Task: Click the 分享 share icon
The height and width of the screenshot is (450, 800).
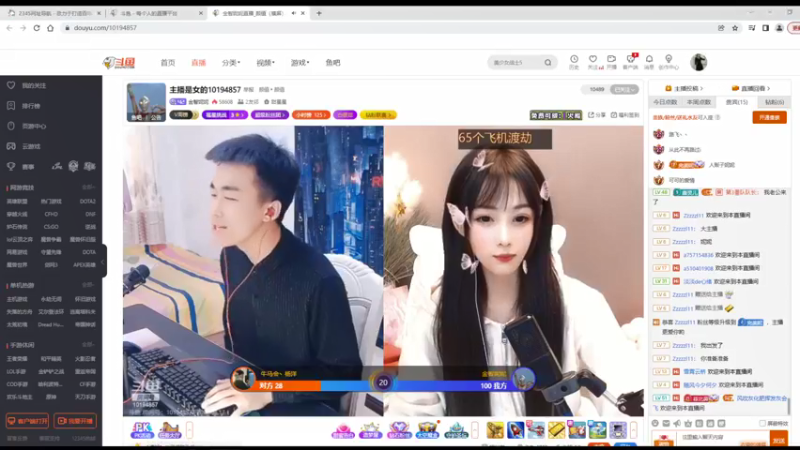Action: (596, 115)
